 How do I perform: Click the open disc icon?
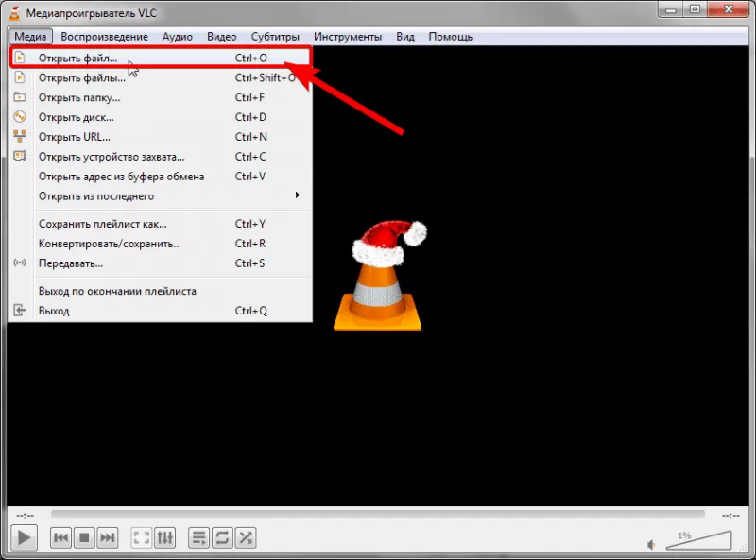pyautogui.click(x=19, y=116)
